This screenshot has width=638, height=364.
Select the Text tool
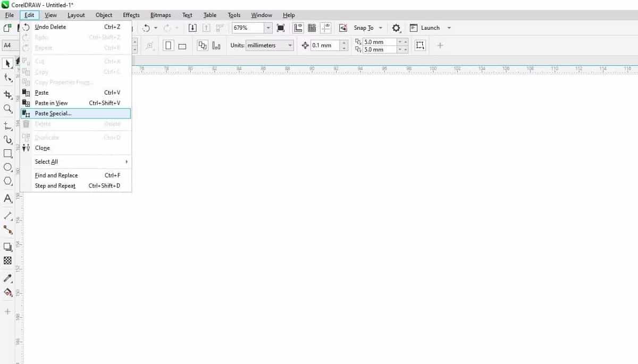pos(7,199)
